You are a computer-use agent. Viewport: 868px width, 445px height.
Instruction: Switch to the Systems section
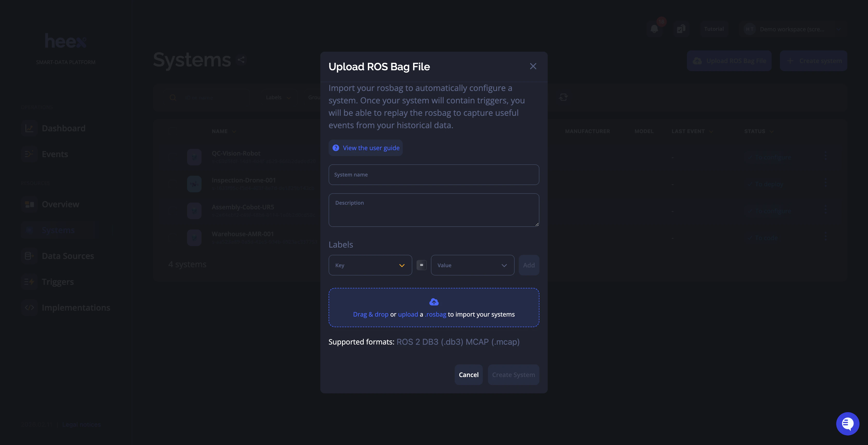[58, 230]
